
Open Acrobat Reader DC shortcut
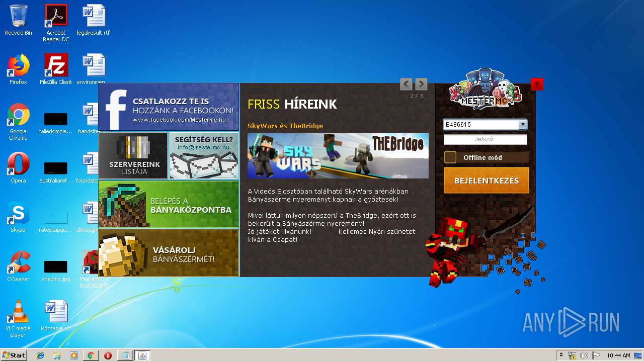point(56,23)
